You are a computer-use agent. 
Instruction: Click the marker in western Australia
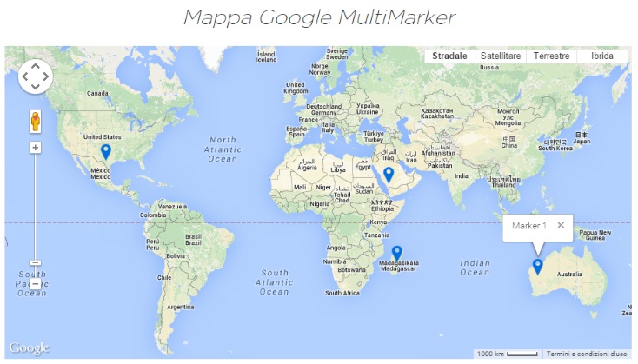537,266
